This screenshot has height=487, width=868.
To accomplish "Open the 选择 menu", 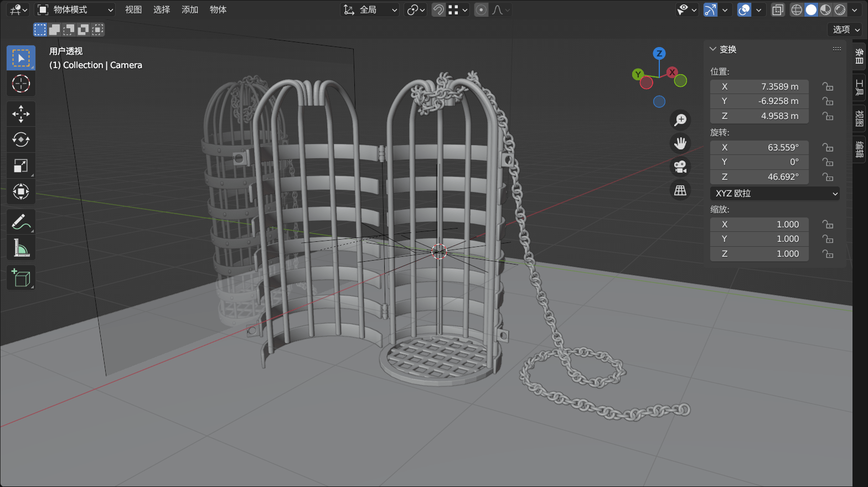I will pyautogui.click(x=162, y=9).
